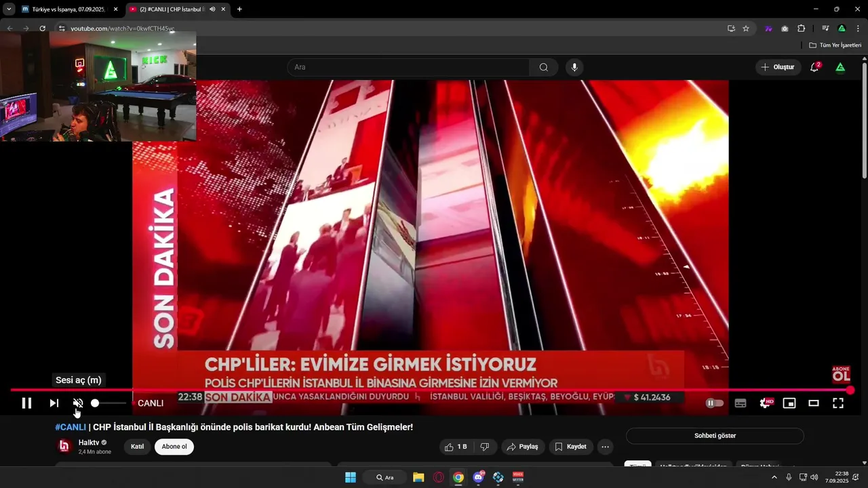The height and width of the screenshot is (488, 868).
Task: Open YouTube notifications bell
Action: pyautogui.click(x=815, y=67)
